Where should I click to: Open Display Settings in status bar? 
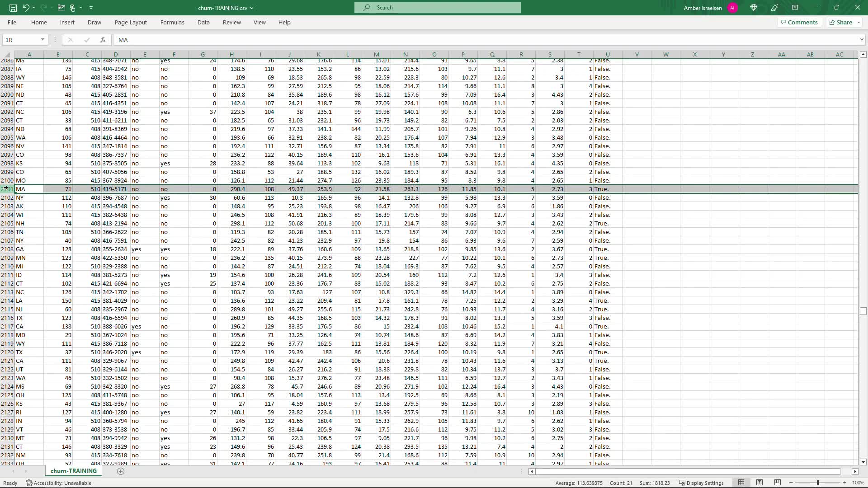701,483
